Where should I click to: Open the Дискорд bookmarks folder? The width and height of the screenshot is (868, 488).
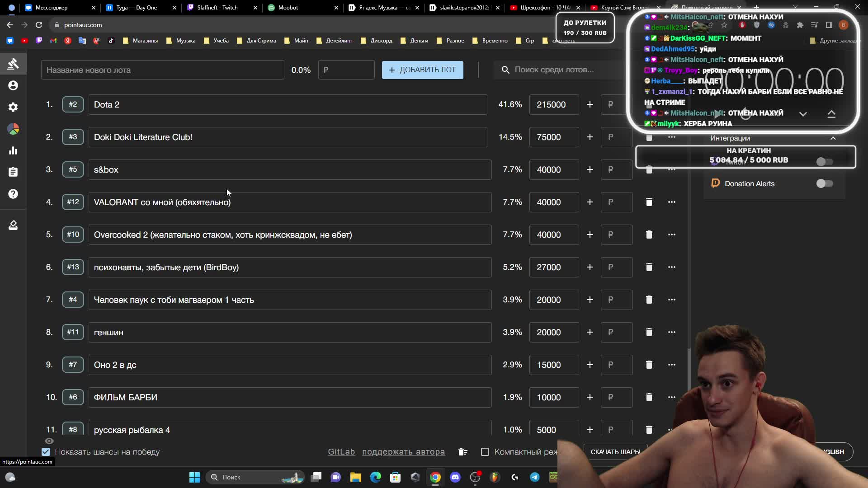pos(377,41)
